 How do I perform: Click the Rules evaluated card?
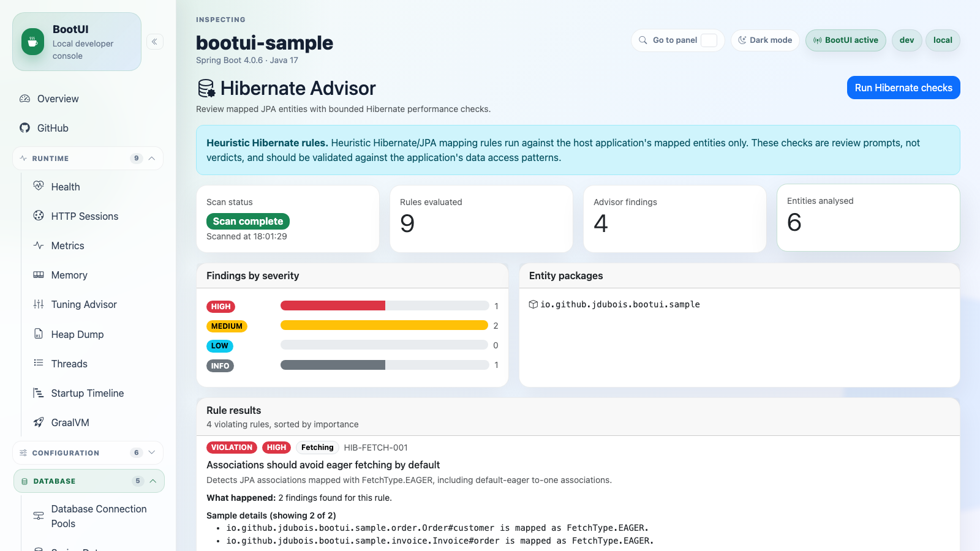pos(481,219)
